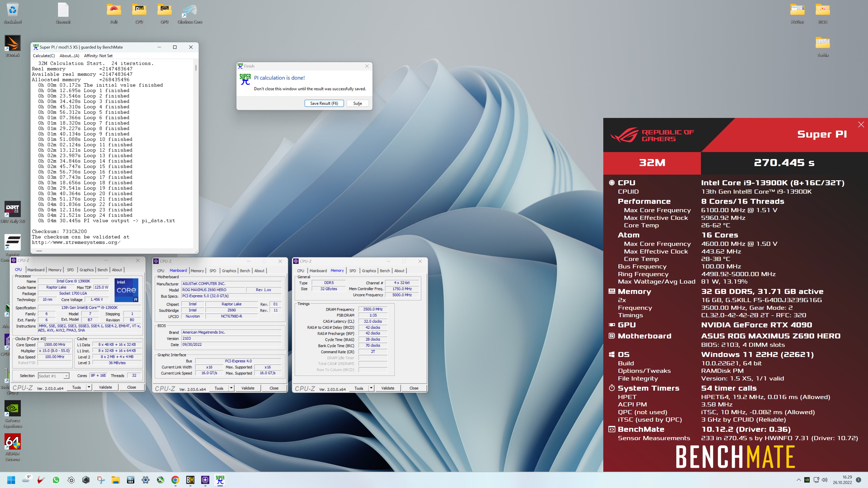The width and height of the screenshot is (868, 488).
Task: Switch to About tab in Mainboard CPU-Z window
Action: (x=259, y=271)
